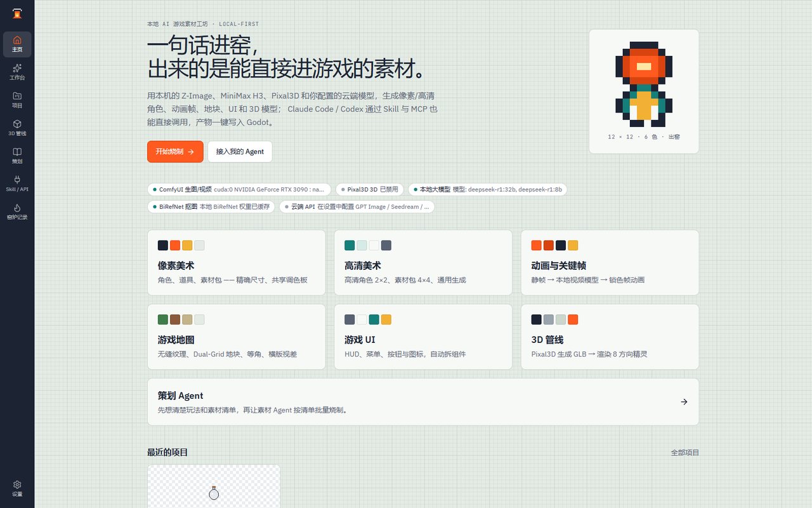812x508 pixels.
Task: Show 窑炉记录 from the sidebar
Action: coord(17,212)
